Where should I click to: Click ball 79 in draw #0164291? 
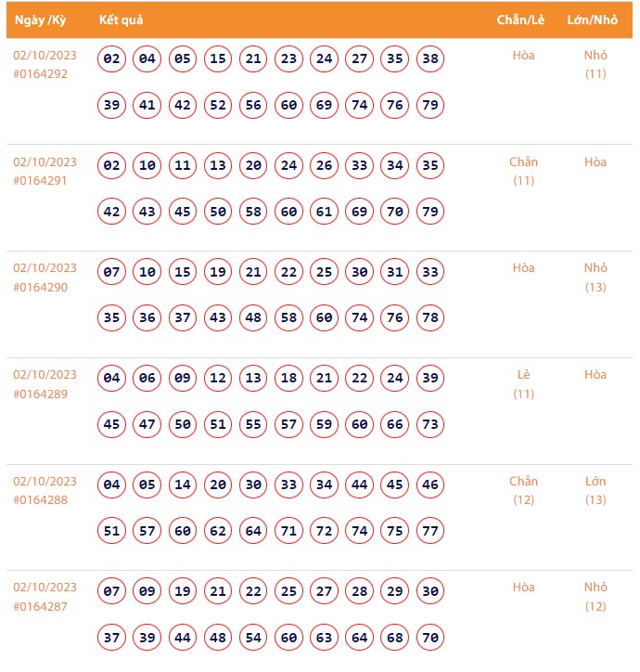(x=430, y=212)
